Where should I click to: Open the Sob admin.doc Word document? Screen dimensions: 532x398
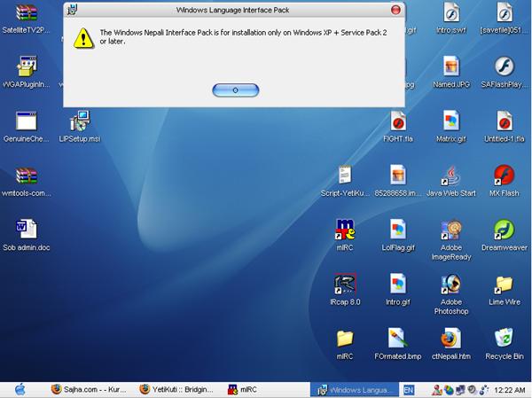[x=26, y=229]
